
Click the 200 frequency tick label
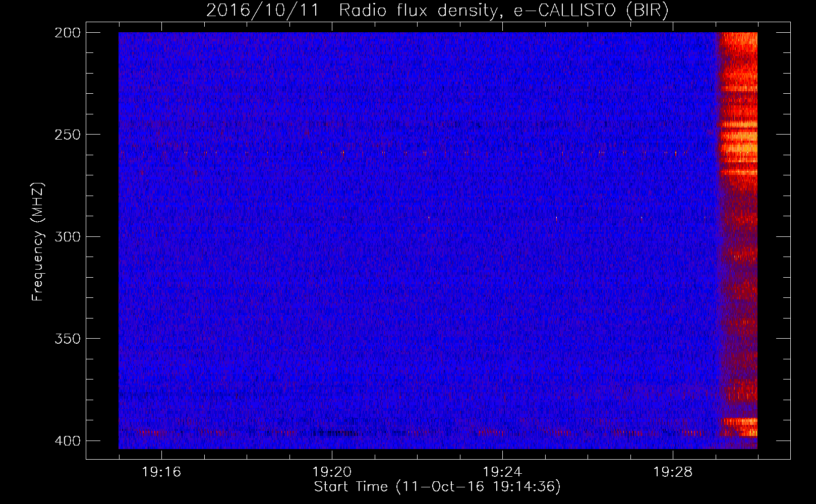[68, 33]
